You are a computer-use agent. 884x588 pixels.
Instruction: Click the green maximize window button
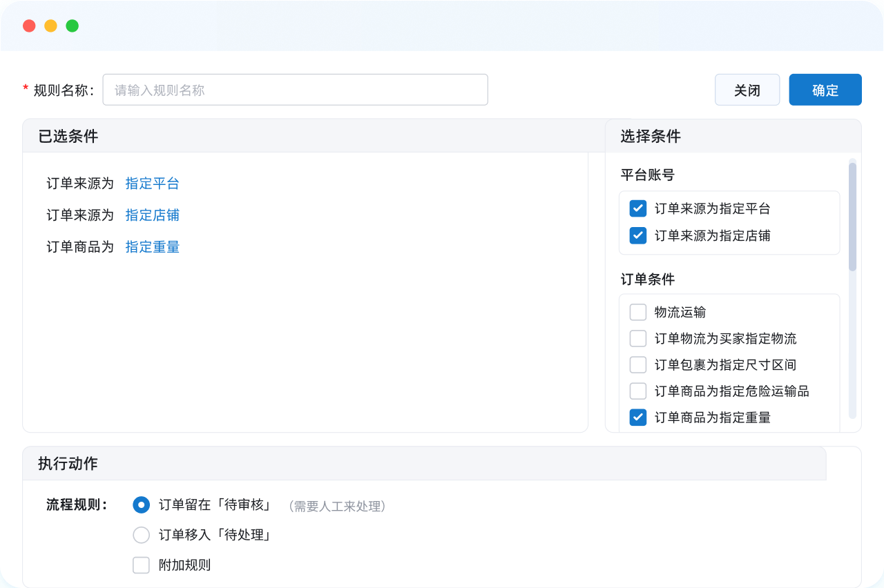coord(72,26)
